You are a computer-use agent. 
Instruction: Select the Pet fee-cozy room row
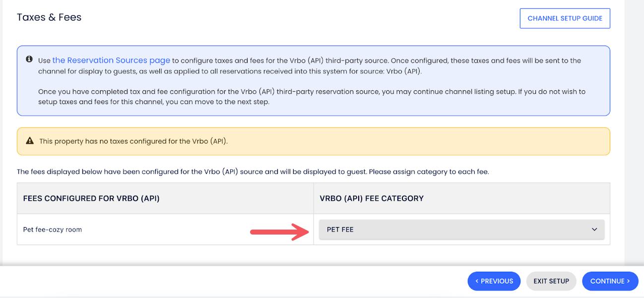[x=53, y=230]
